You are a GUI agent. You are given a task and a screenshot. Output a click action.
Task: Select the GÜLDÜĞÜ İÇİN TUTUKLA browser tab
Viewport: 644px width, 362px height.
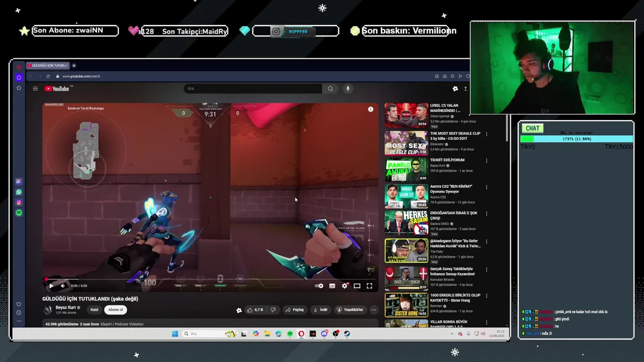pyautogui.click(x=47, y=65)
